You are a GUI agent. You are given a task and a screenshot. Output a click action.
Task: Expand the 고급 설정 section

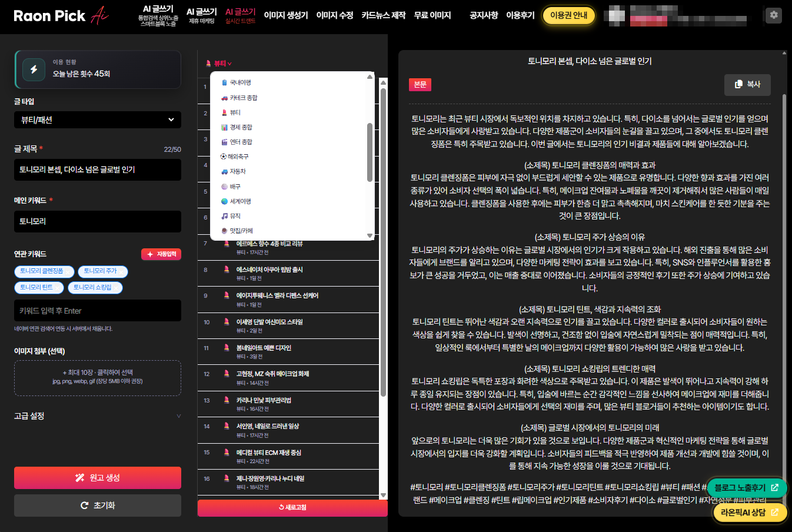[x=98, y=416]
